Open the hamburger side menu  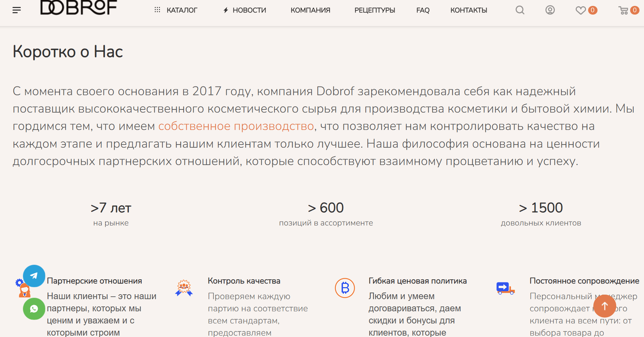click(17, 10)
